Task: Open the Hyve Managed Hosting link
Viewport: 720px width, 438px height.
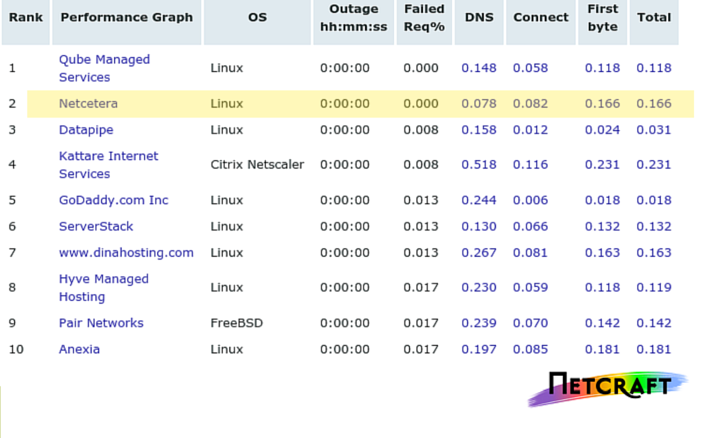Action: pyautogui.click(x=104, y=288)
